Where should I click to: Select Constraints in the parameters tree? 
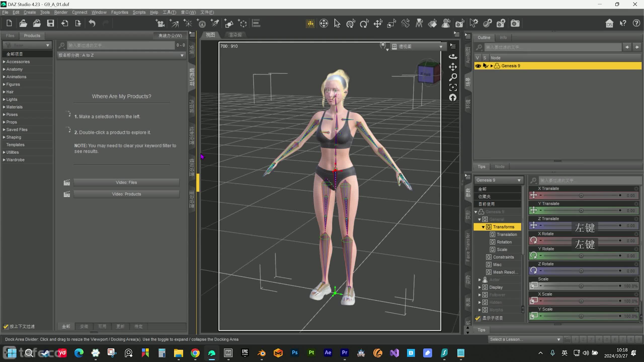tap(503, 257)
